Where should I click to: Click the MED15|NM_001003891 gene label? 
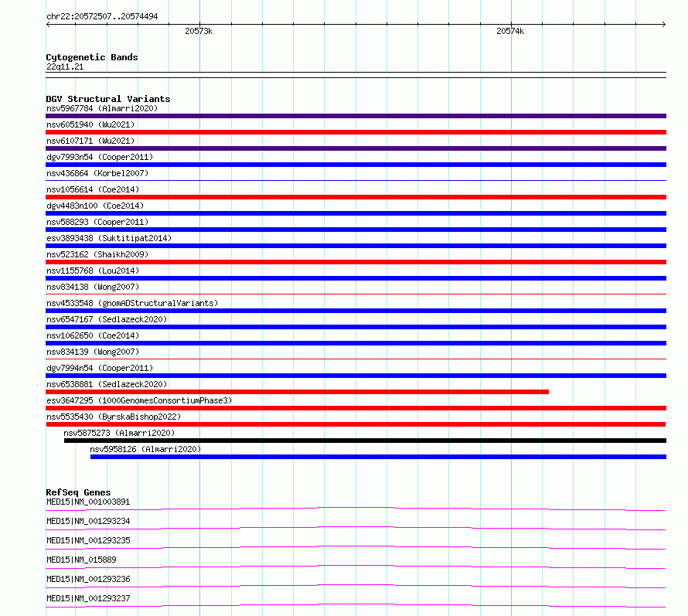coord(88,502)
